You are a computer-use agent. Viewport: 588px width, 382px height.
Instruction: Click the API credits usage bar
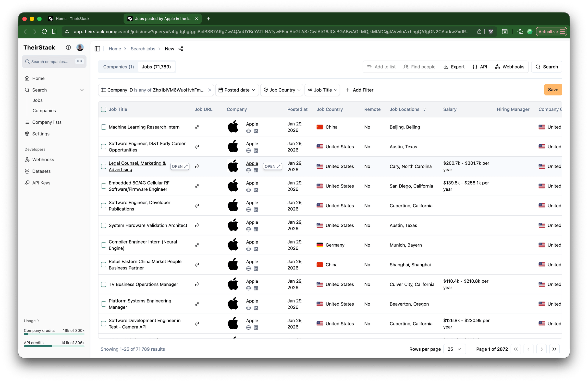pyautogui.click(x=54, y=346)
